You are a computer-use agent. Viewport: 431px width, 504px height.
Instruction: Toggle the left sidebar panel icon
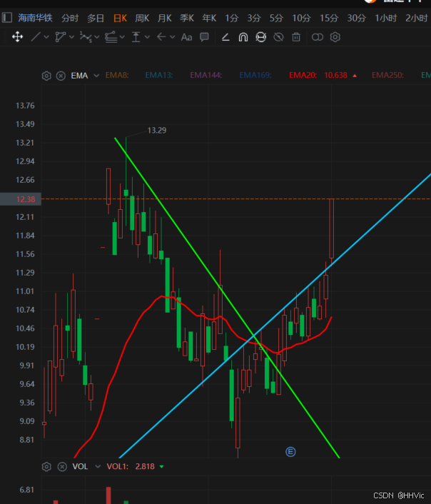6,17
